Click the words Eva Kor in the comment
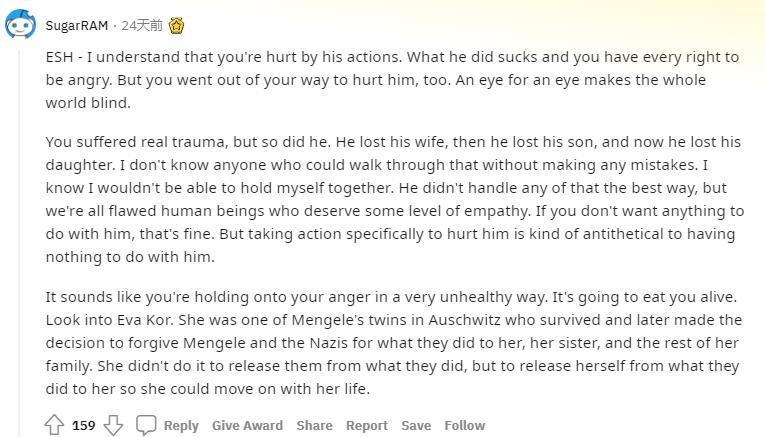Viewport: 765px width, 437px height. [x=144, y=320]
